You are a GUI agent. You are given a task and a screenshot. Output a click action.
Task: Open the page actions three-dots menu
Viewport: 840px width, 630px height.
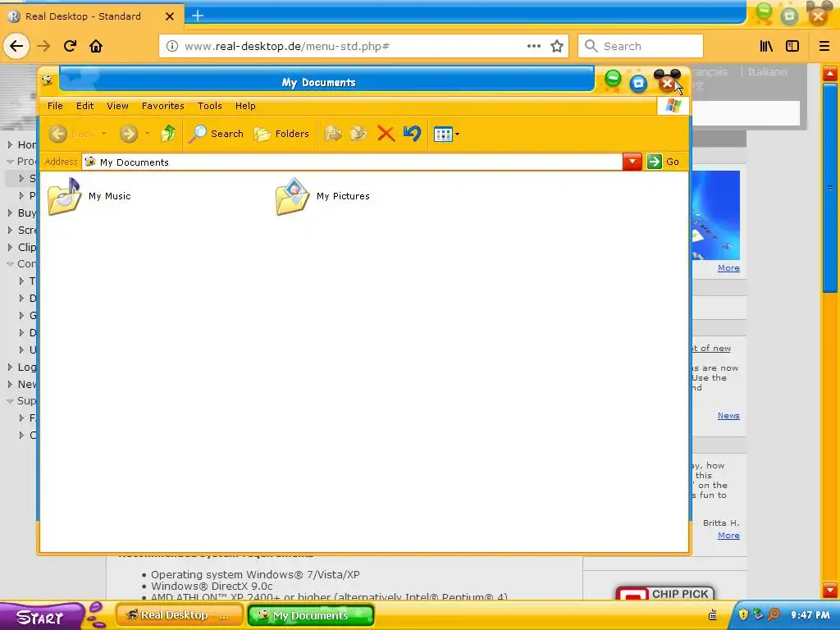533,46
